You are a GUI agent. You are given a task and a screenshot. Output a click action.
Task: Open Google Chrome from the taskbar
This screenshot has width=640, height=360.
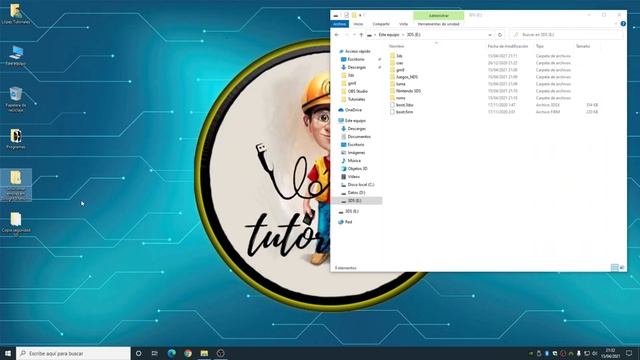pos(188,353)
